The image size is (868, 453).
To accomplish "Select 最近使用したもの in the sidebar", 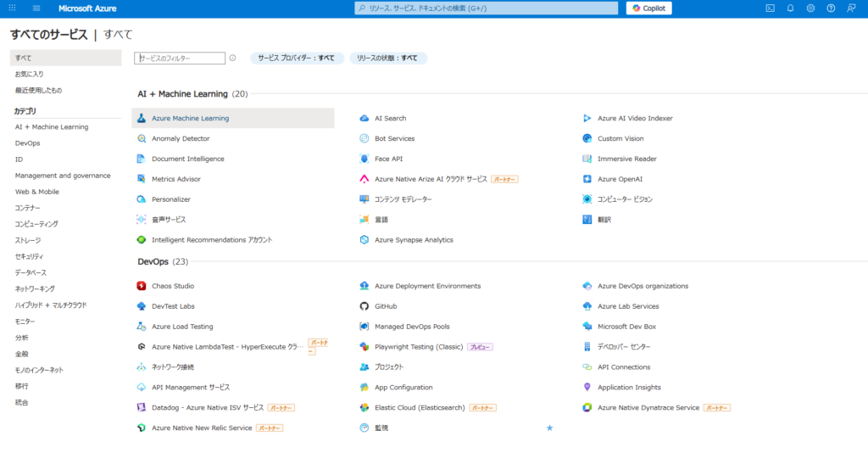I will tap(39, 90).
